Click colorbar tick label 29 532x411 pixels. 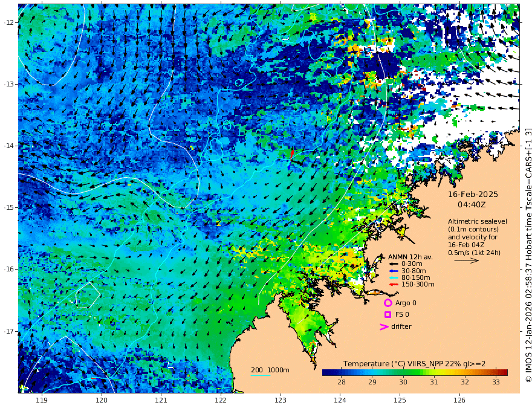pos(372,382)
